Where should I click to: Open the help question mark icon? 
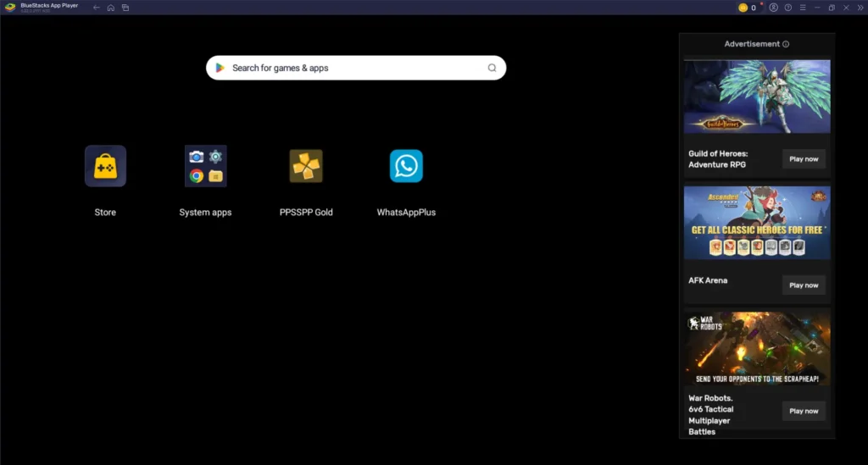788,8
